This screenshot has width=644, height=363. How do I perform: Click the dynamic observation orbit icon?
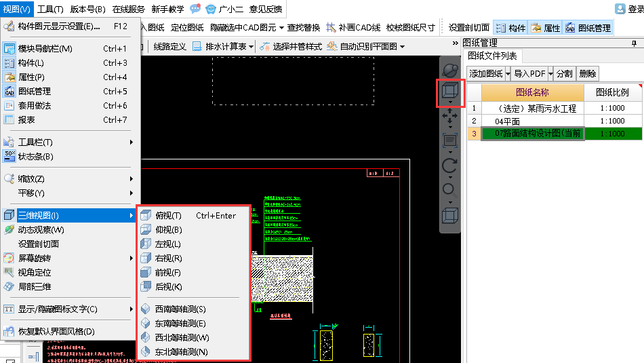450,69
